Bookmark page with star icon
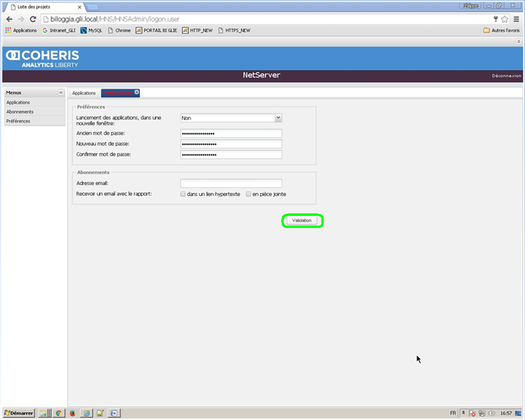The image size is (525, 420). (x=505, y=19)
